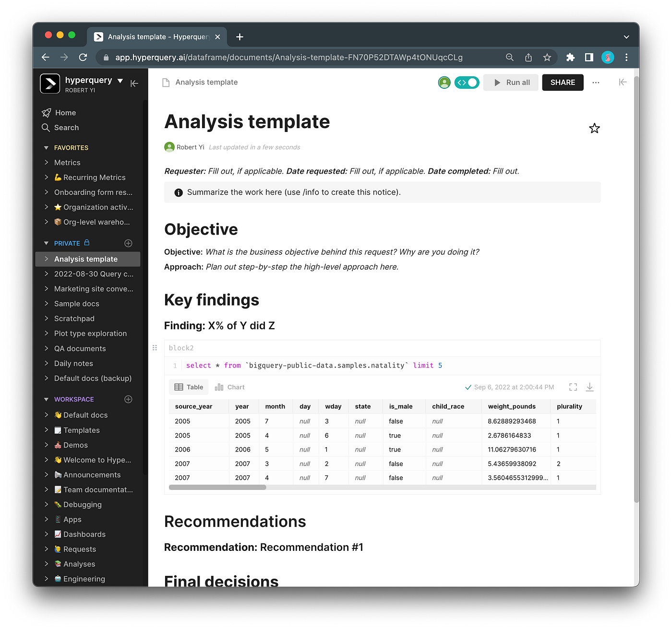Open Search from the sidebar
Screen dimensions: 672x630
coord(66,127)
